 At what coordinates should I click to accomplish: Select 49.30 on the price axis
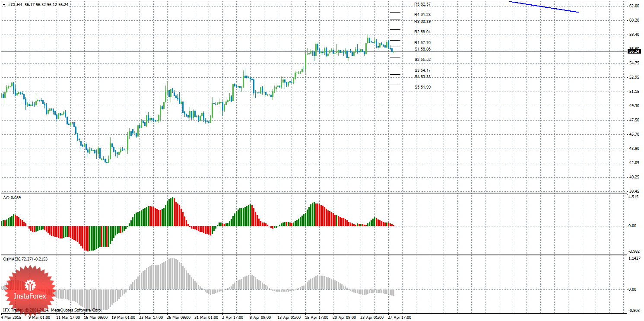(x=634, y=106)
